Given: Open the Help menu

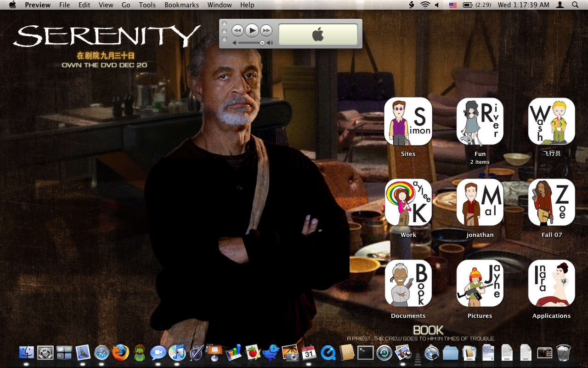Looking at the screenshot, I should coord(247,5).
